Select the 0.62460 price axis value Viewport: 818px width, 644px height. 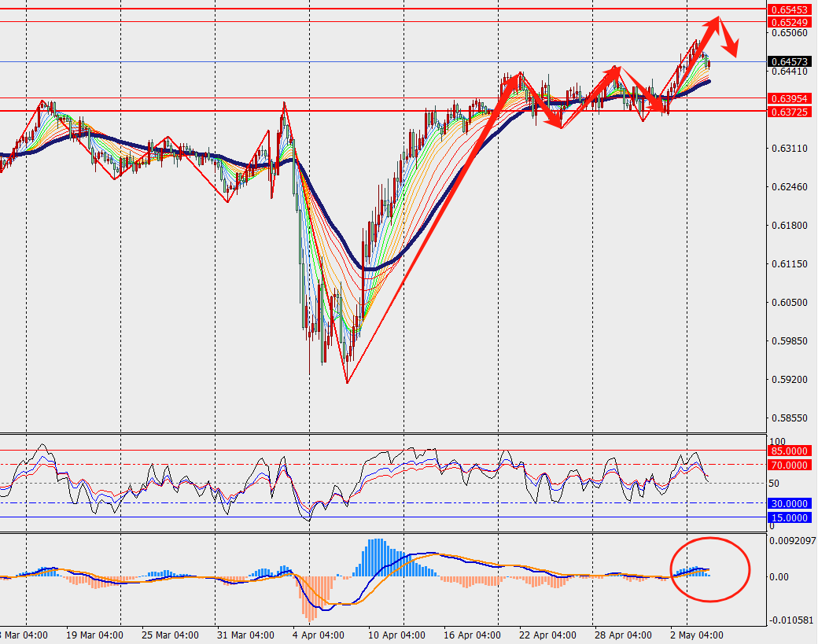[790, 186]
